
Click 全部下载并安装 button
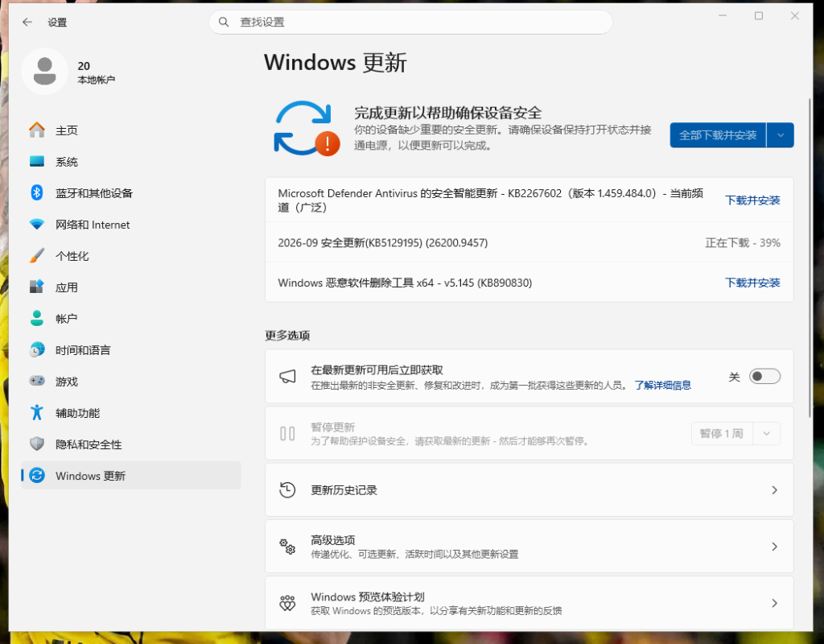[718, 135]
